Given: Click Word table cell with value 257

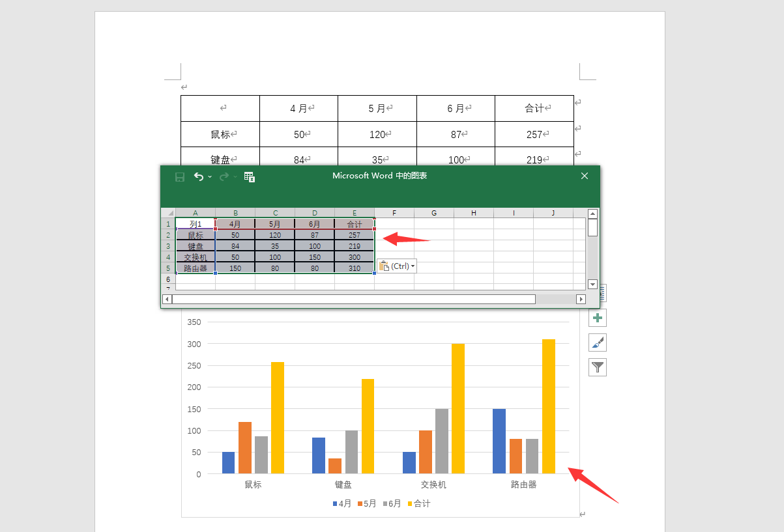Looking at the screenshot, I should [534, 134].
